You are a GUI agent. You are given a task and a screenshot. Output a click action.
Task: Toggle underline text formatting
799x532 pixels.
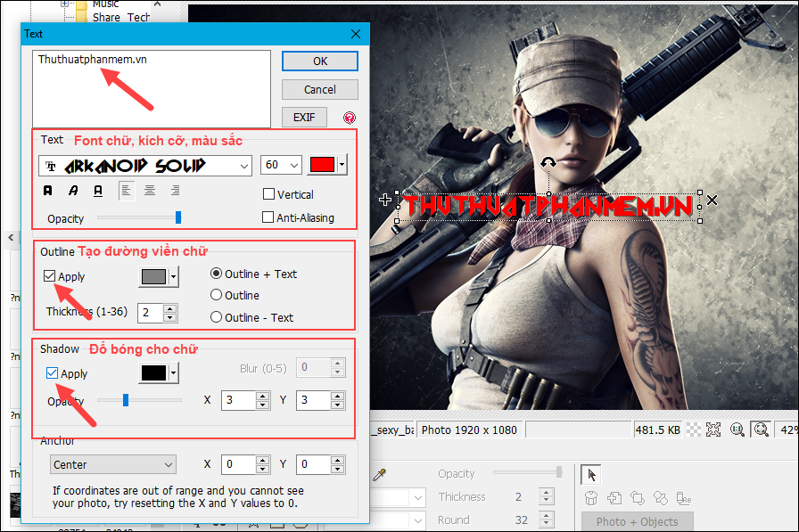(97, 190)
